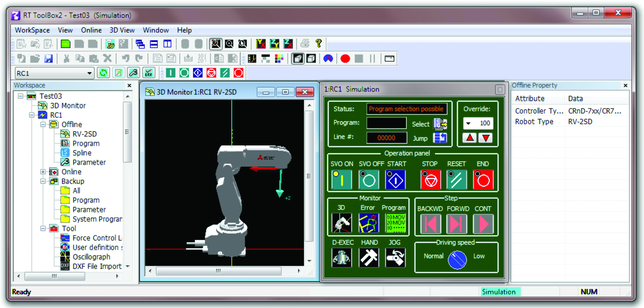Open the WorkSpace menu
This screenshot has height=308, width=644.
32,30
